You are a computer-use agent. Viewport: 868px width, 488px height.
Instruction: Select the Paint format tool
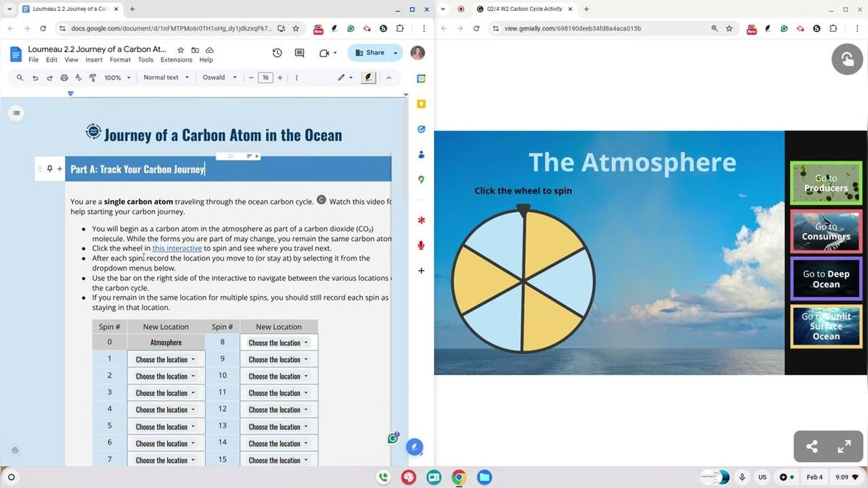(x=93, y=77)
